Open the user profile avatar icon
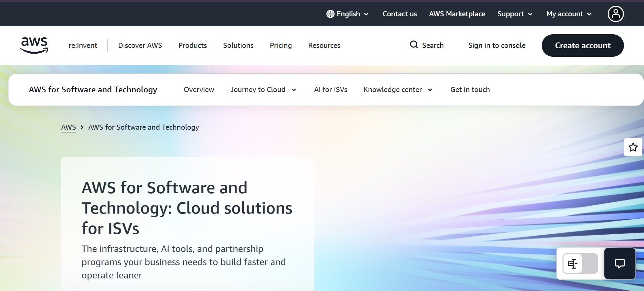The width and height of the screenshot is (644, 291). pyautogui.click(x=615, y=14)
